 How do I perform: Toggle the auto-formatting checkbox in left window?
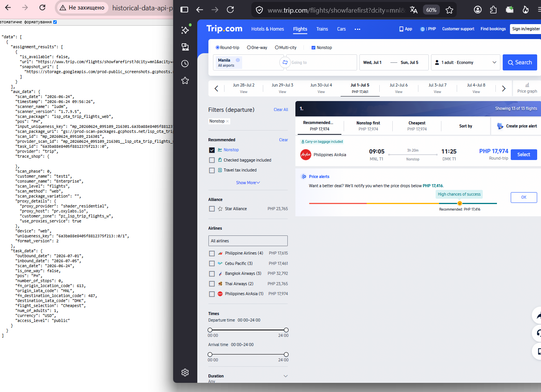(x=55, y=22)
